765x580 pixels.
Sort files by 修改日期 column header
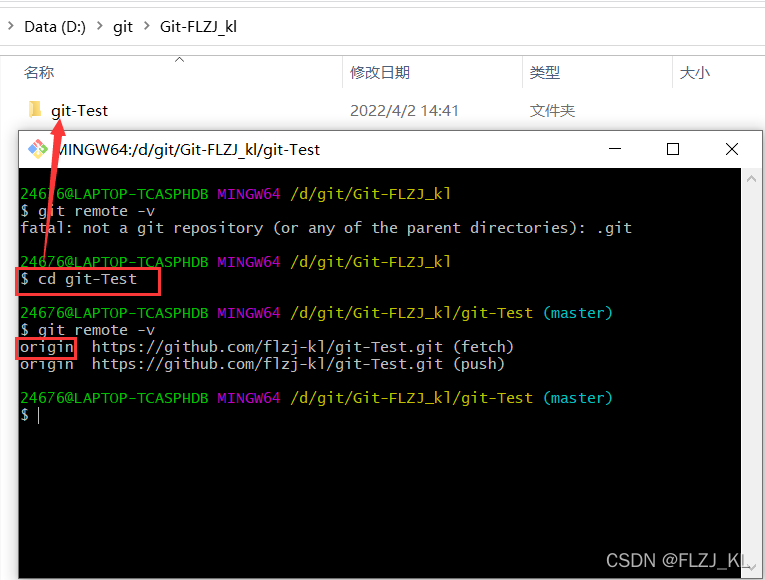(x=380, y=73)
